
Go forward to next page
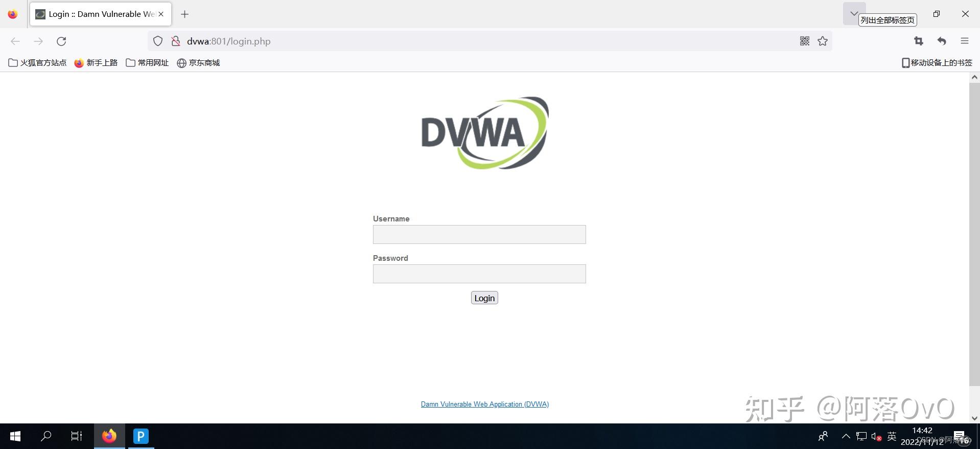(38, 41)
